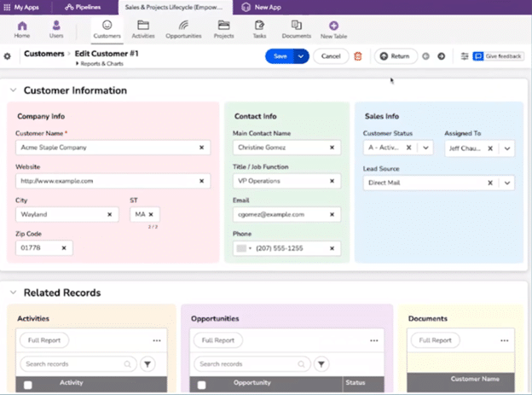Screen dimensions: 532x395
Task: Switch to the New App tab
Action: 270,6
